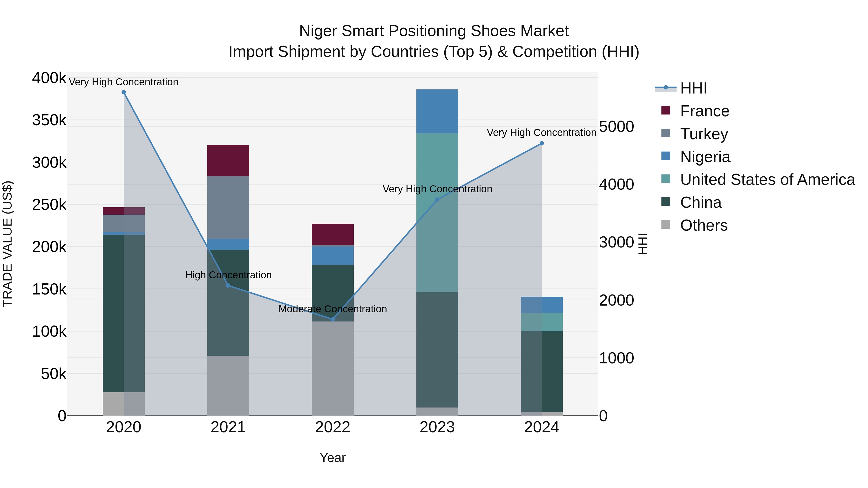Click the United States teal legend swatch
The image size is (868, 488).
click(666, 179)
